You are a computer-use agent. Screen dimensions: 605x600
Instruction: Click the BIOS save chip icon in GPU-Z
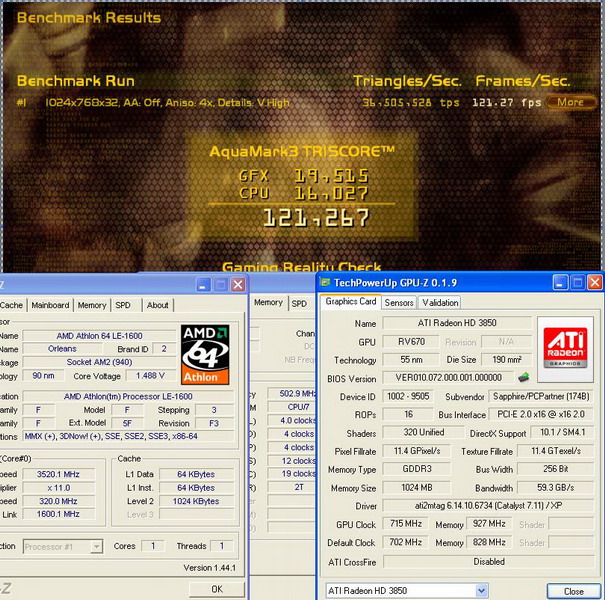(524, 377)
